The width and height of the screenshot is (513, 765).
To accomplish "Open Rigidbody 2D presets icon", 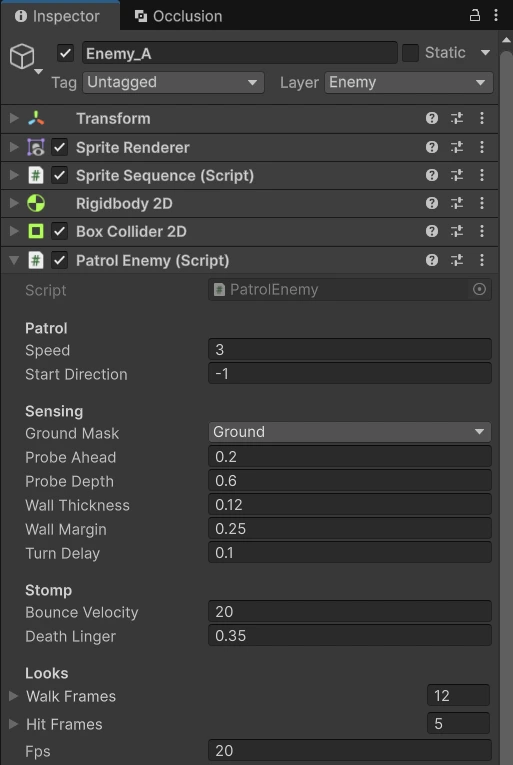I will click(457, 203).
